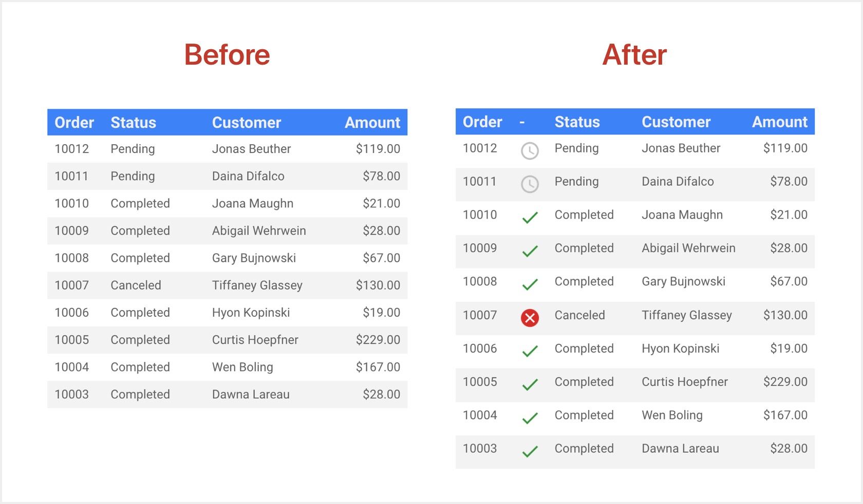Click the clock icon for order 10012
This screenshot has height=504, width=863.
(x=530, y=151)
